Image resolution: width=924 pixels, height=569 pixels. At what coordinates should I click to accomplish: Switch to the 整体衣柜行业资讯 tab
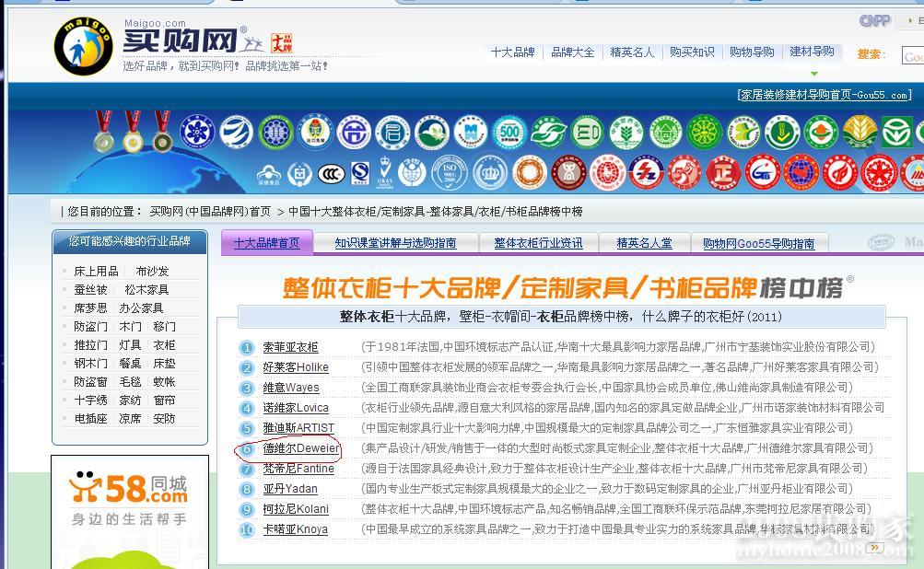click(x=538, y=243)
